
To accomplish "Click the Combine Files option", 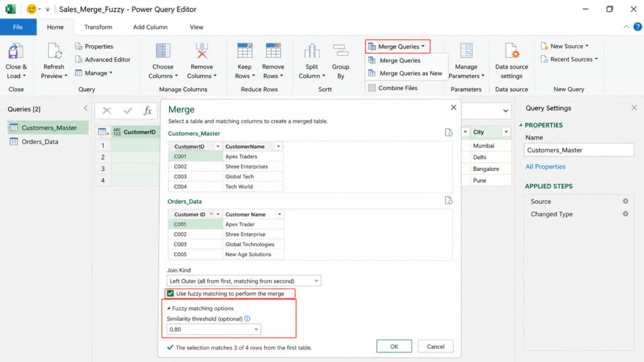I will pyautogui.click(x=393, y=88).
